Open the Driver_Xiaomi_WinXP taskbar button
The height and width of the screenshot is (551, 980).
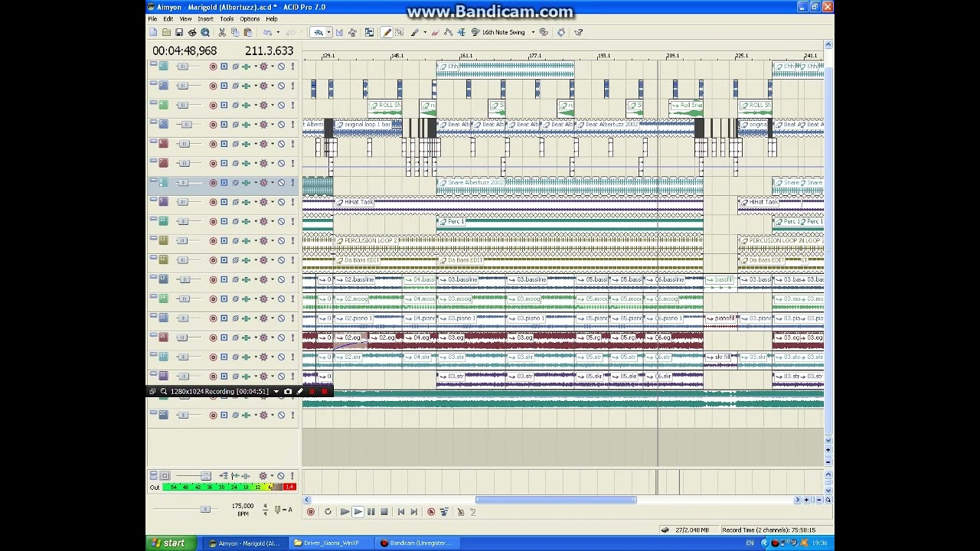pos(332,543)
